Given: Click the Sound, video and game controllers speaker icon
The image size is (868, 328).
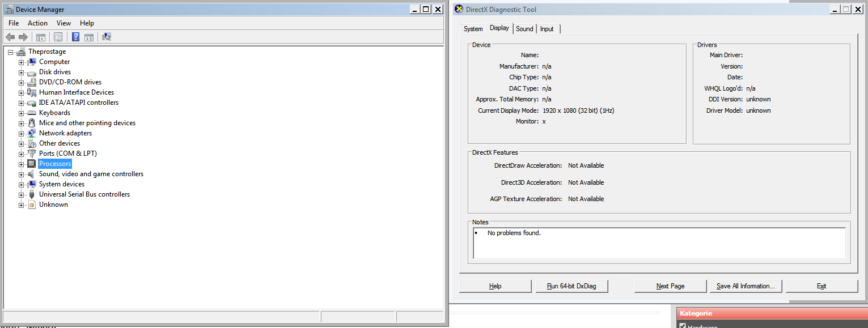Looking at the screenshot, I should pyautogui.click(x=32, y=174).
